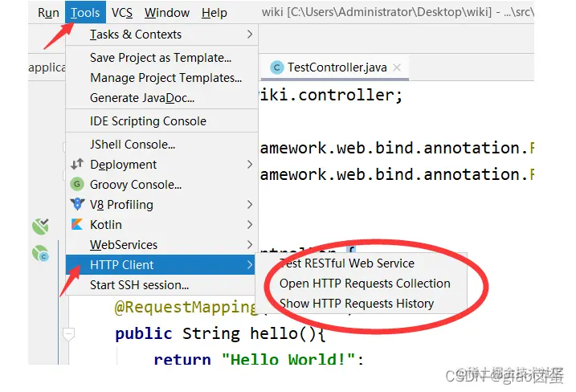This screenshot has height=392, width=576.
Task: Open the WebServices submenu
Action: (x=161, y=245)
